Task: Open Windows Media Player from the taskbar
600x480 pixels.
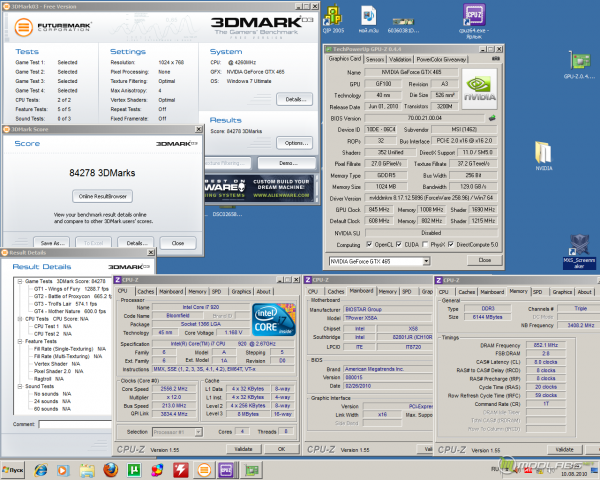Action: [64, 470]
